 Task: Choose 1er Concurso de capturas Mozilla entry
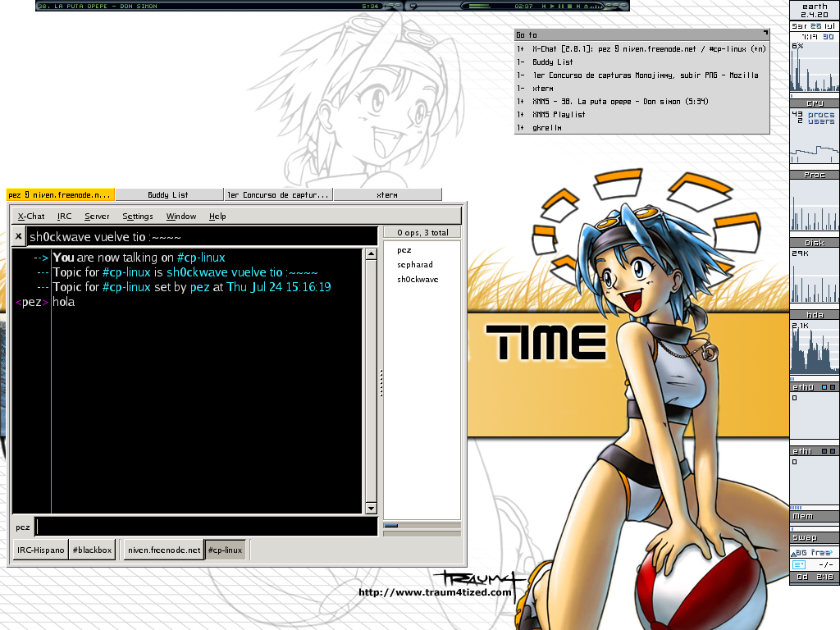(641, 75)
